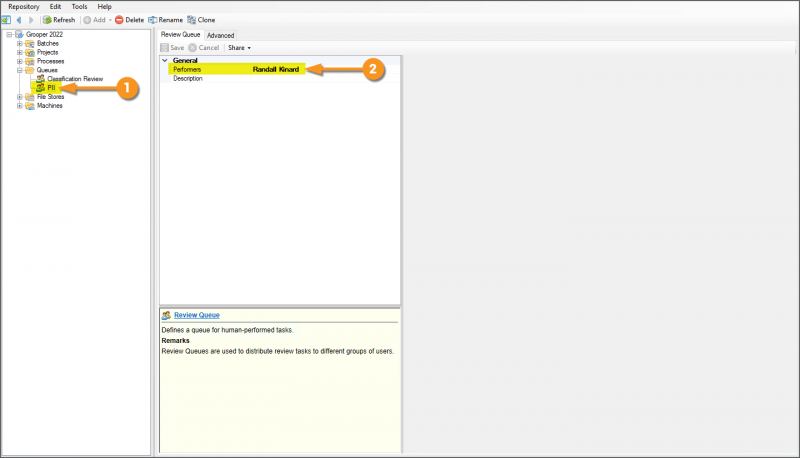The width and height of the screenshot is (800, 458).
Task: Delete the selected PII queue
Action: pos(130,20)
